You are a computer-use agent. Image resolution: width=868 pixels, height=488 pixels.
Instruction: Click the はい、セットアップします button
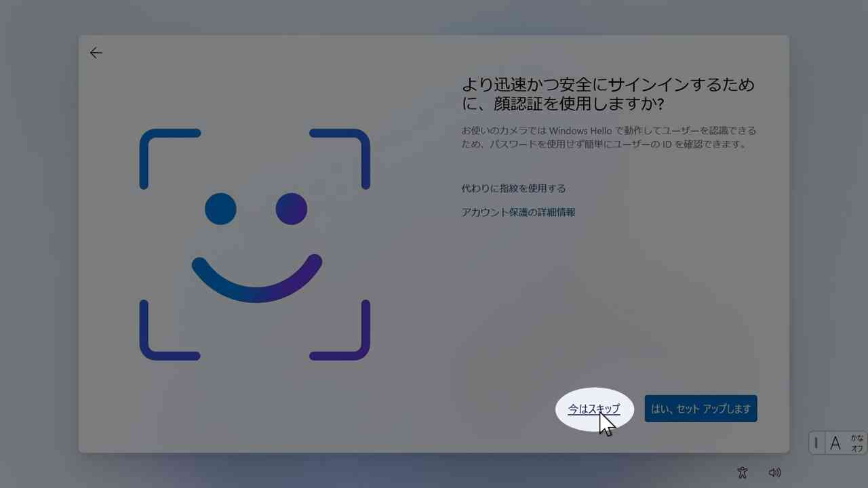(701, 408)
